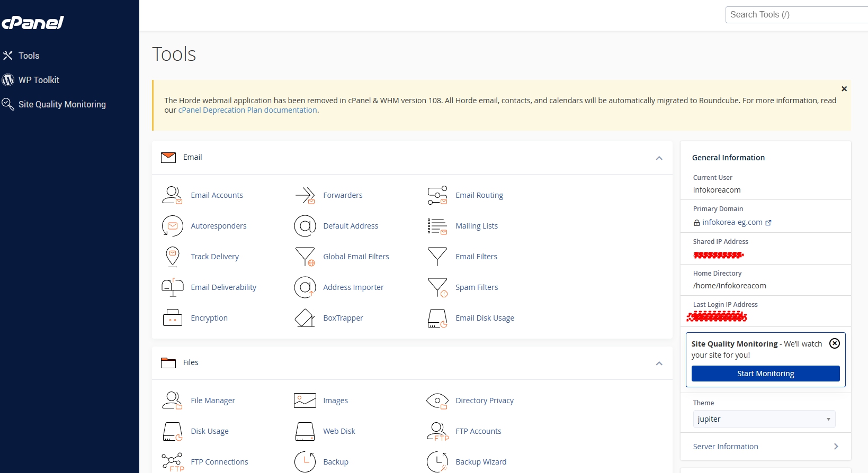The width and height of the screenshot is (868, 473).
Task: Open the jupiter Theme dropdown
Action: pyautogui.click(x=764, y=419)
